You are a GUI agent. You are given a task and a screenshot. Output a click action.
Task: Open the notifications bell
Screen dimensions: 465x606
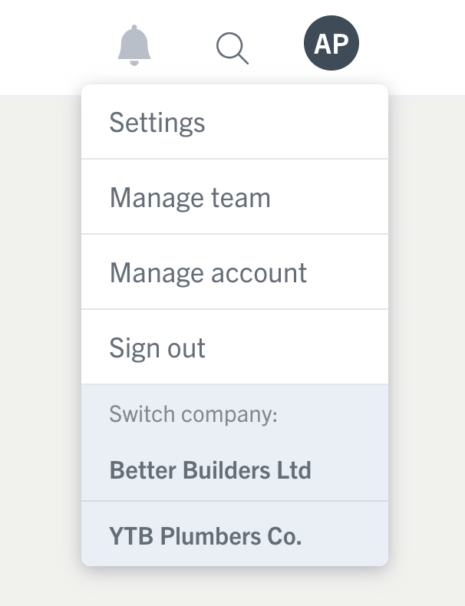pos(134,45)
